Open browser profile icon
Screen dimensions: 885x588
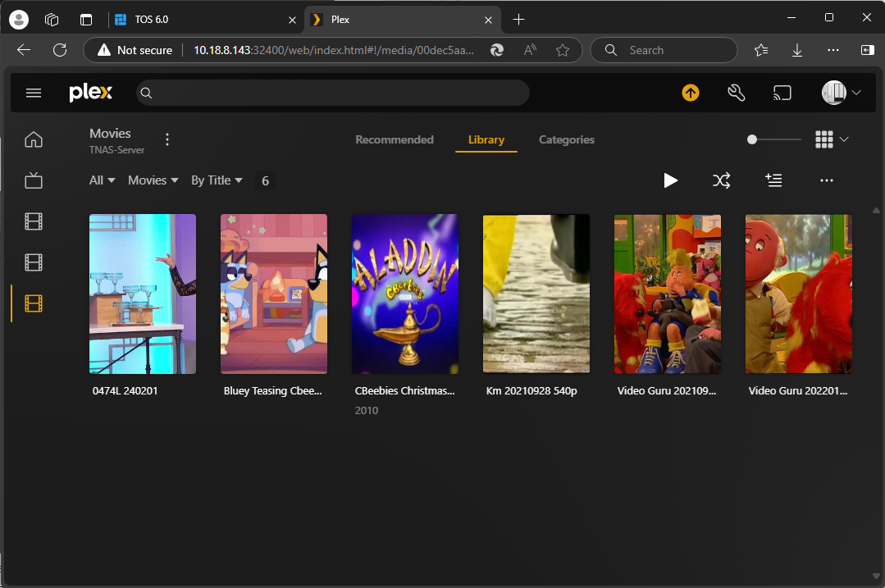coord(19,20)
